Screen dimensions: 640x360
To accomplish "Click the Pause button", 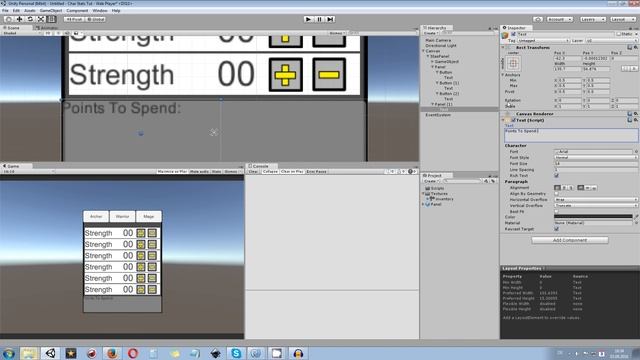I will [320, 19].
